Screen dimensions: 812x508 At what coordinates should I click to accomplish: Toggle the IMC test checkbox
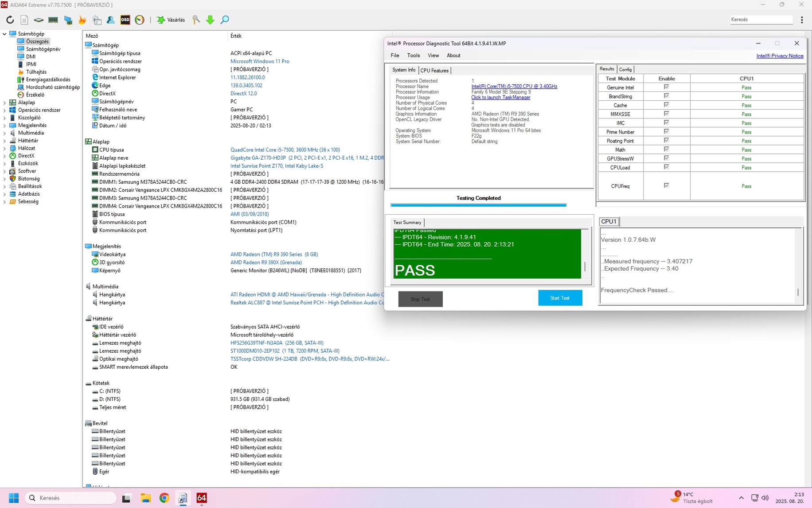point(666,122)
